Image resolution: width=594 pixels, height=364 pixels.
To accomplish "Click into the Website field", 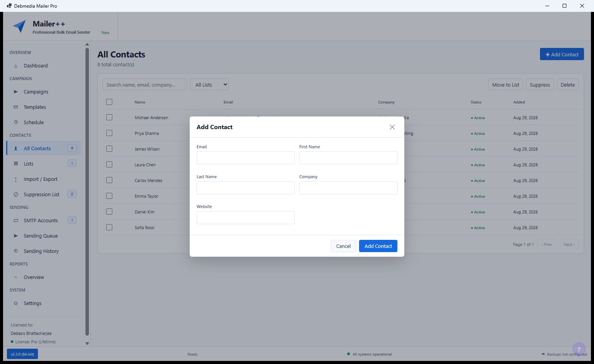I will pos(246,218).
